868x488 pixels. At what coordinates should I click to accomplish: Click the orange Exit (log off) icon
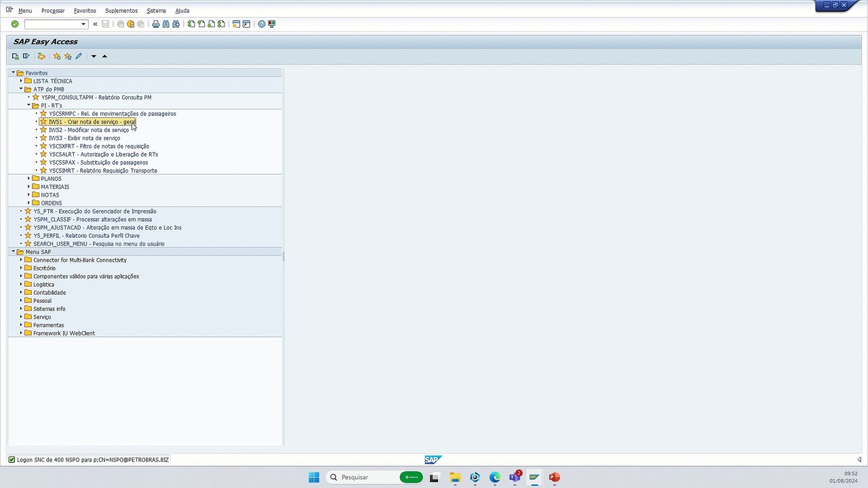(131, 24)
